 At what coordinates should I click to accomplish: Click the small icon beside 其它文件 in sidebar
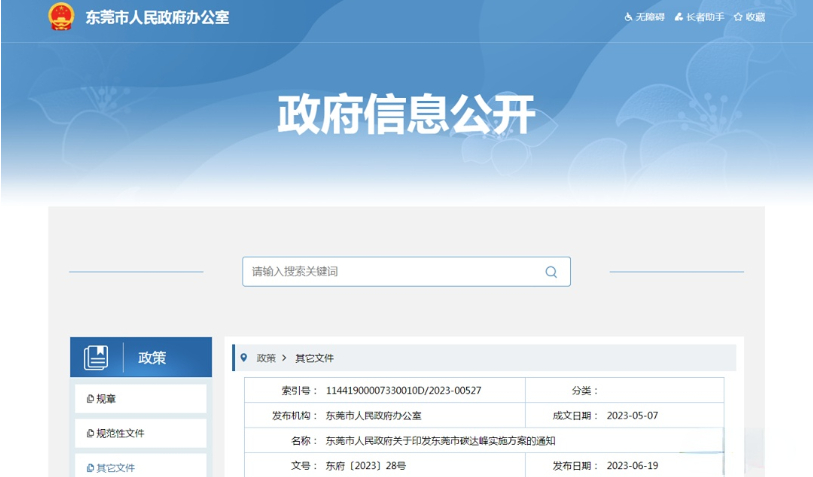point(90,467)
